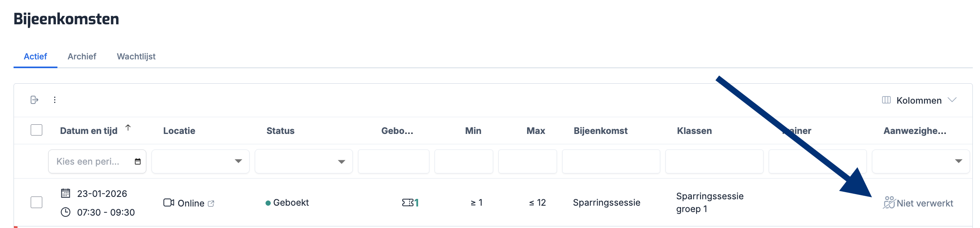This screenshot has height=228, width=980.
Task: Open the Aanwezigheid filter dropdown
Action: 958,161
